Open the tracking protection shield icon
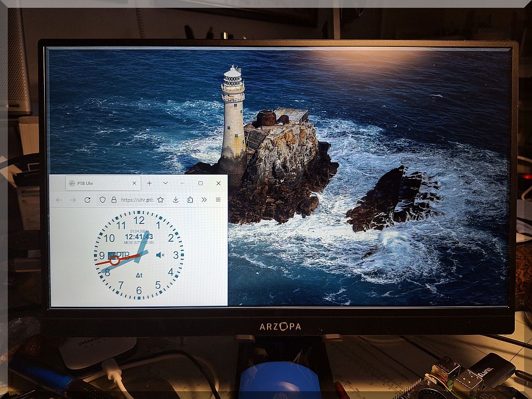The image size is (532, 399). (103, 200)
